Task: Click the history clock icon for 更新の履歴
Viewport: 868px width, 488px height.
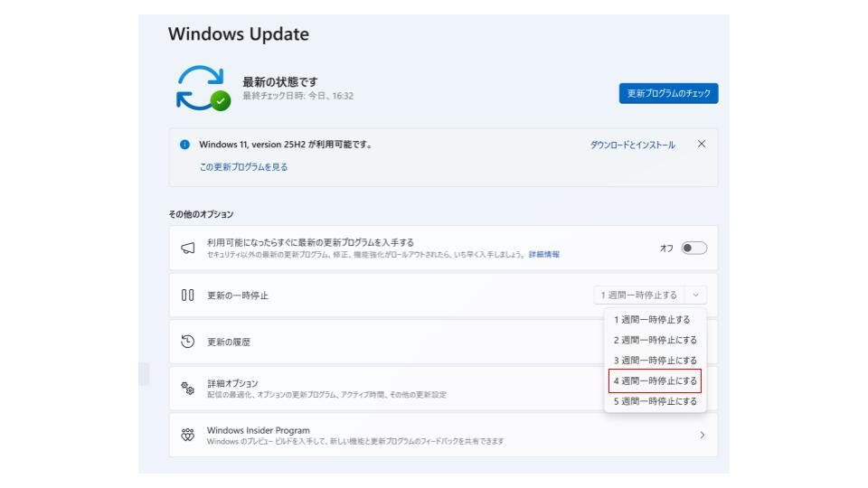Action: [x=188, y=342]
